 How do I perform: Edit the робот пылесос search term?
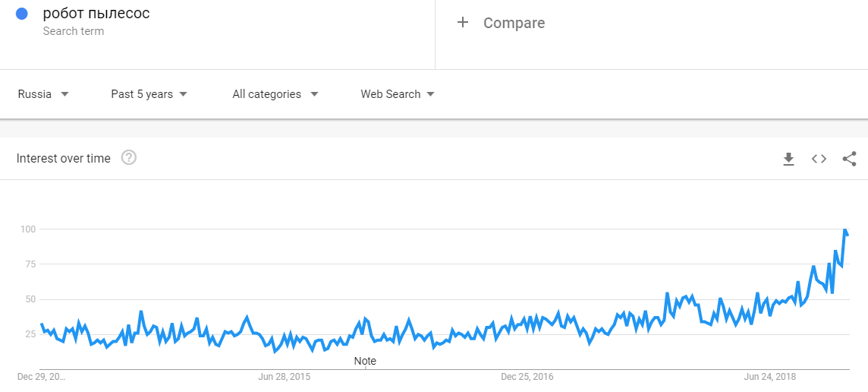pos(96,14)
